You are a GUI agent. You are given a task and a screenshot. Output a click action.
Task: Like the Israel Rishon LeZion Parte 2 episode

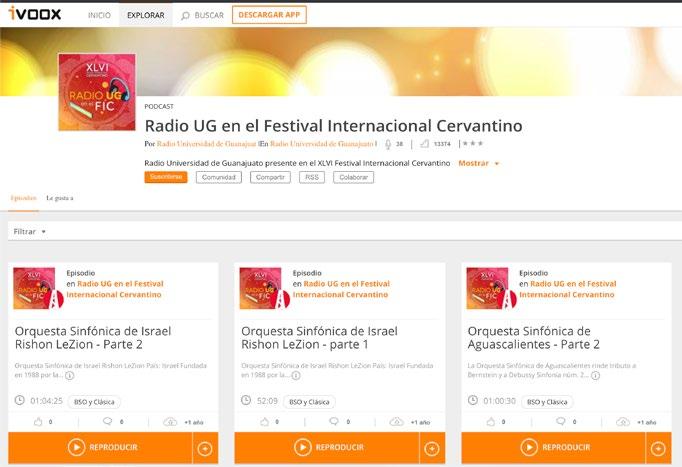tap(38, 422)
